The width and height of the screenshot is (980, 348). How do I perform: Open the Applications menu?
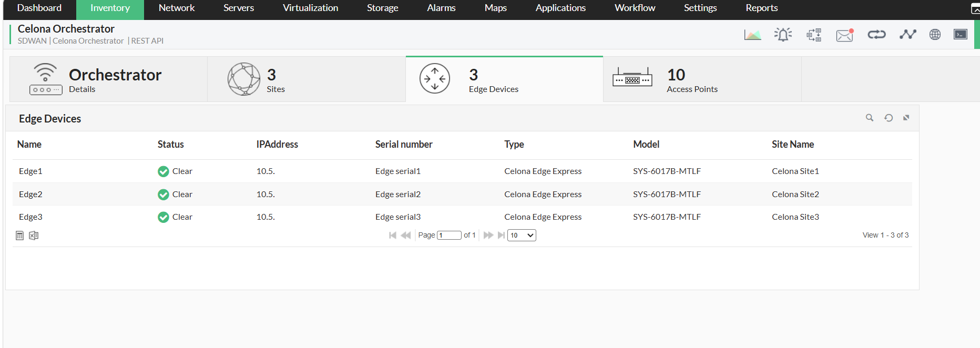[x=560, y=8]
